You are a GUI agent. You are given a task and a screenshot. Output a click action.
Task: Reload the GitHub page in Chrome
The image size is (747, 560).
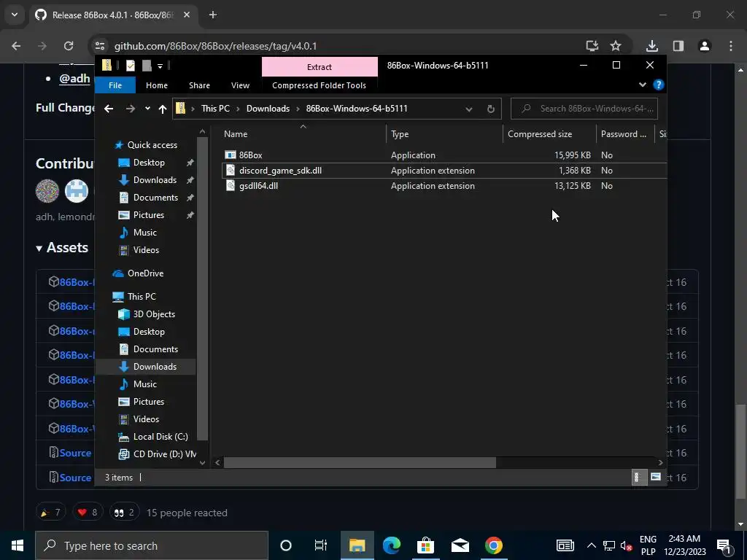(69, 46)
